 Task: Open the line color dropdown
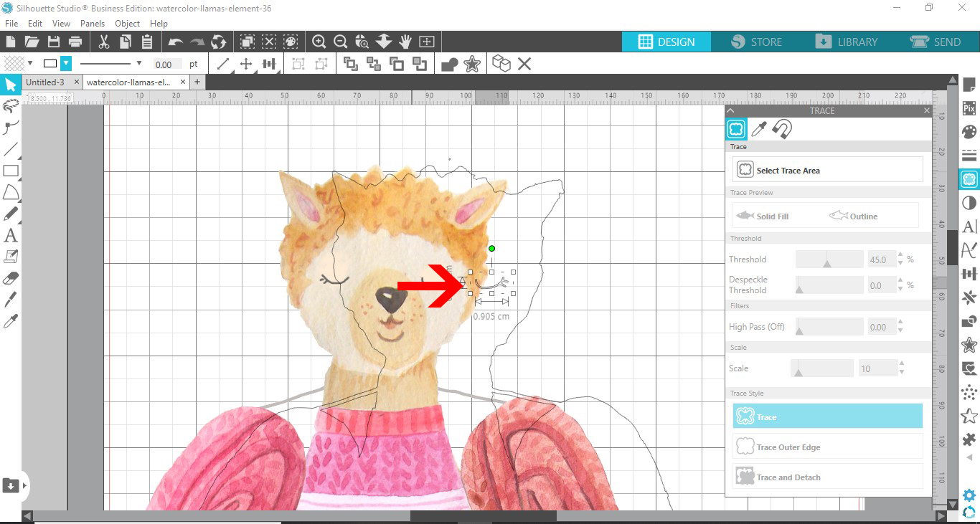click(x=65, y=64)
